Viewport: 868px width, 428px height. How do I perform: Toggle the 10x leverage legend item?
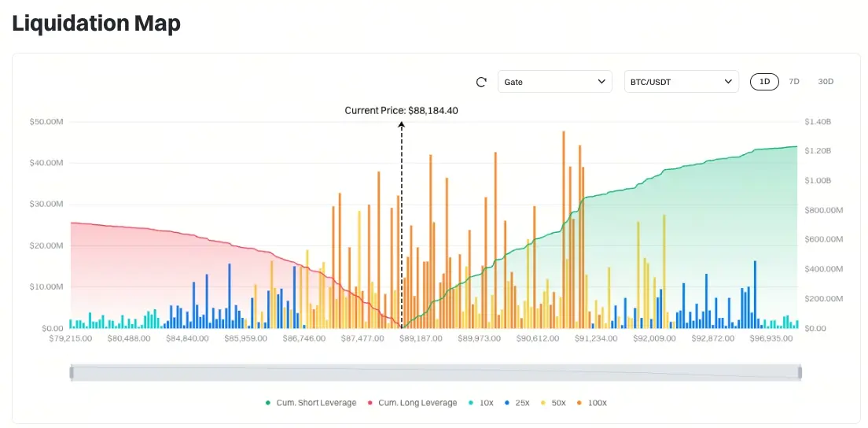[480, 403]
